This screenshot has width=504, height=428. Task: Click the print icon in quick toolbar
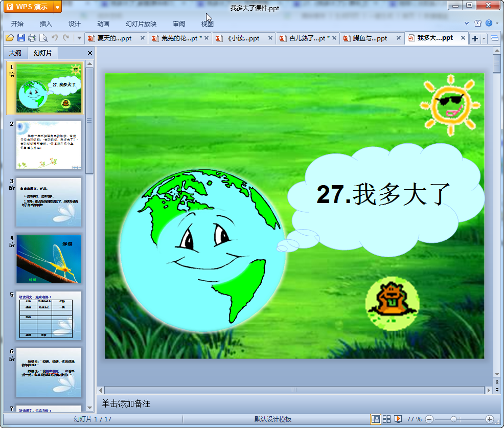click(32, 38)
